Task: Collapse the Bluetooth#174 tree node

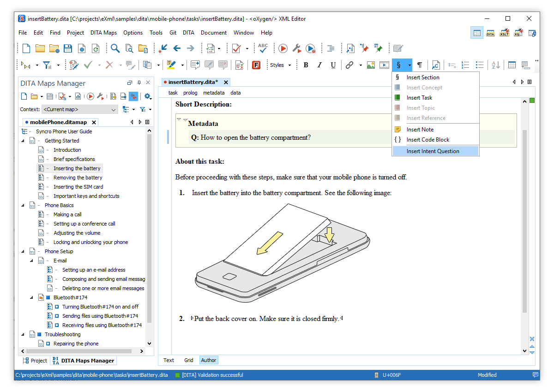Action: point(32,297)
